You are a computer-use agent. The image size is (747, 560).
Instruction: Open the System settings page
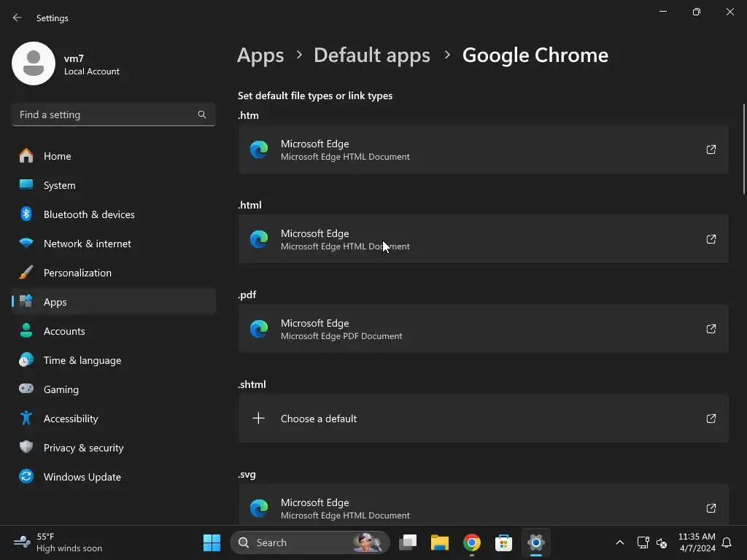coord(113,185)
